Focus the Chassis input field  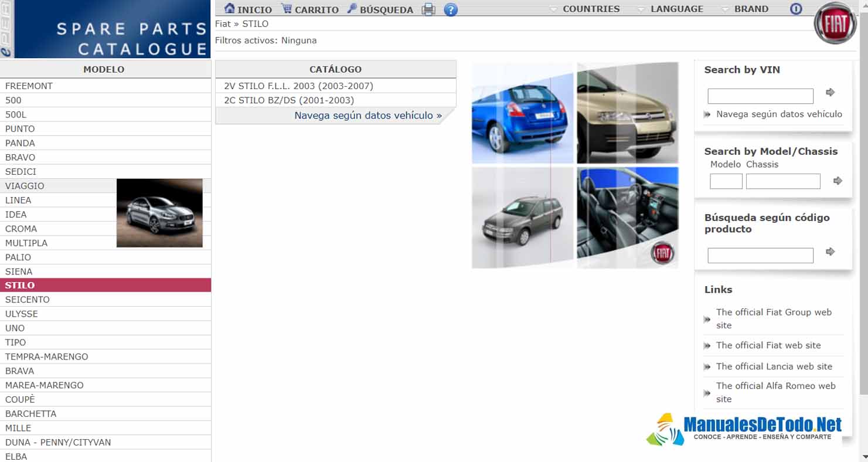(x=783, y=181)
